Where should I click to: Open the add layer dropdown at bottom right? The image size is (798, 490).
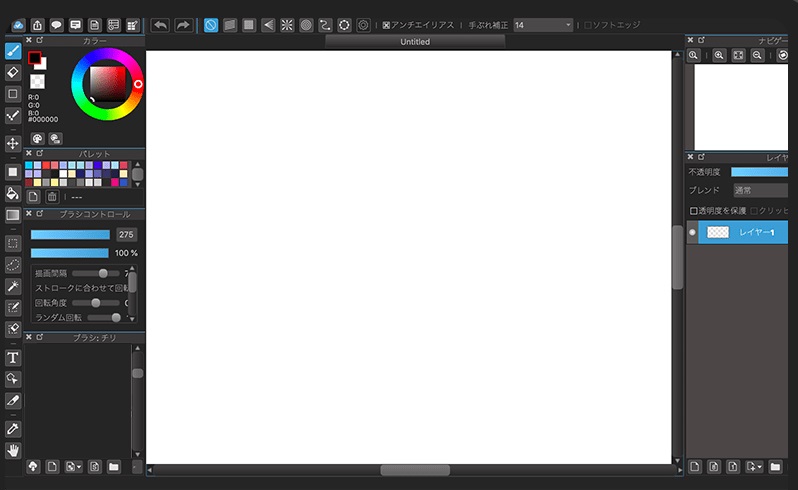[754, 466]
